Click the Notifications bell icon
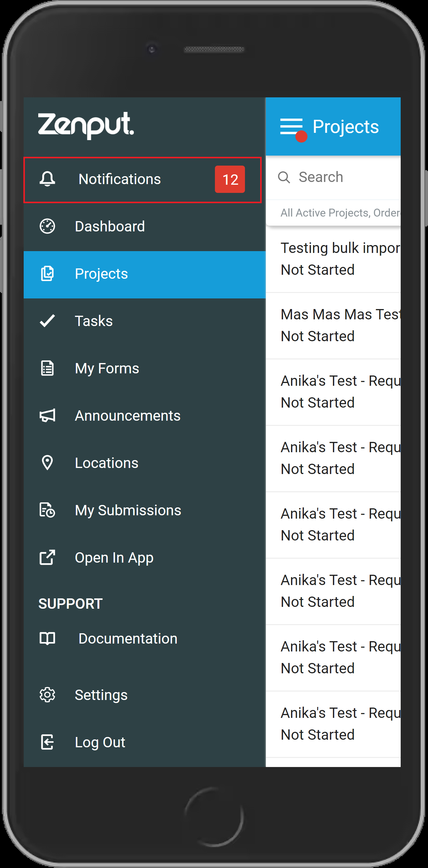Screen dimensions: 428x868 pyautogui.click(x=47, y=179)
